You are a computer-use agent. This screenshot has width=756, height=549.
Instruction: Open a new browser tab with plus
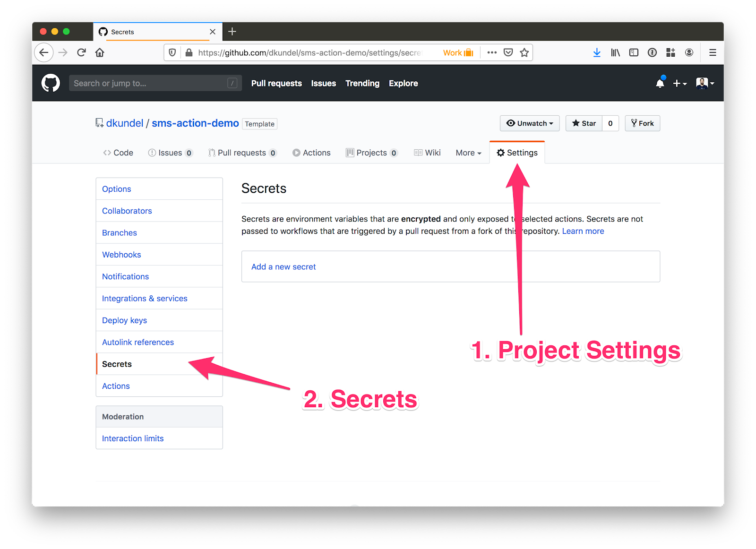click(x=232, y=32)
